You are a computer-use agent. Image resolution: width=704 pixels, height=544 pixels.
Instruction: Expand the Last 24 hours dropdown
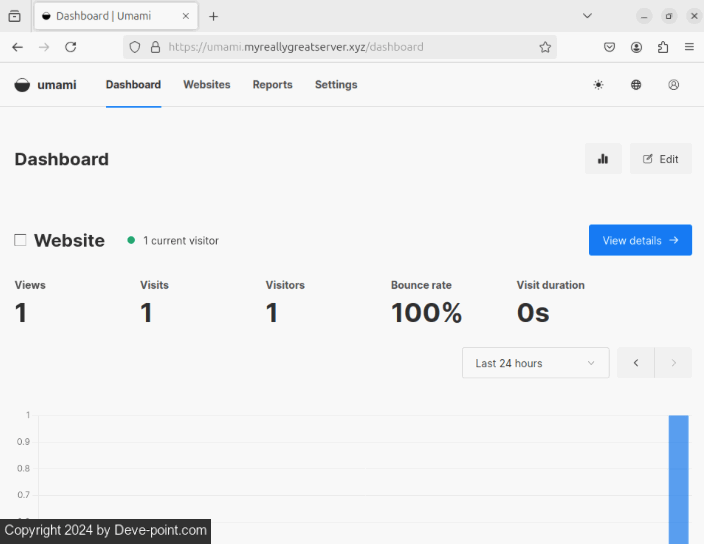point(535,363)
